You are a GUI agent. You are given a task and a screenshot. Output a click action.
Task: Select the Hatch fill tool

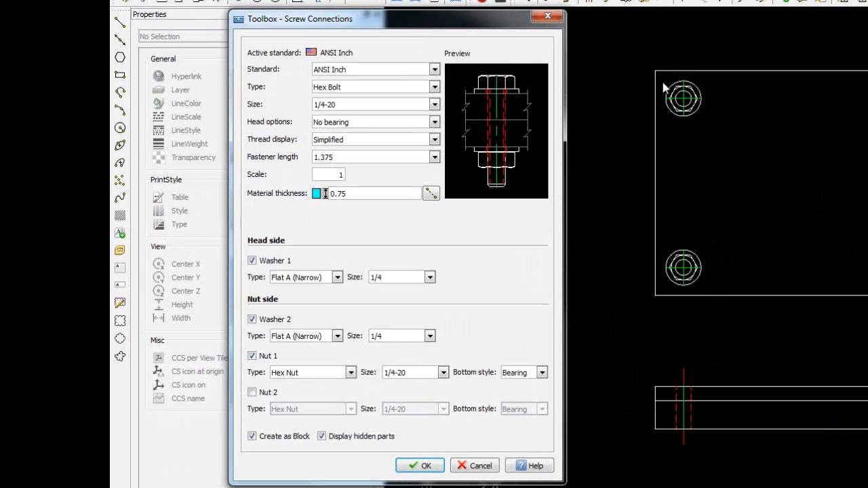[120, 216]
